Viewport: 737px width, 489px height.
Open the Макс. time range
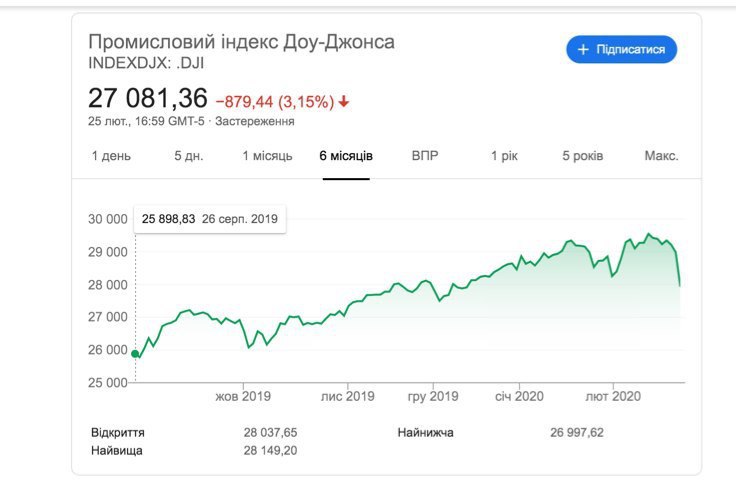coord(661,156)
